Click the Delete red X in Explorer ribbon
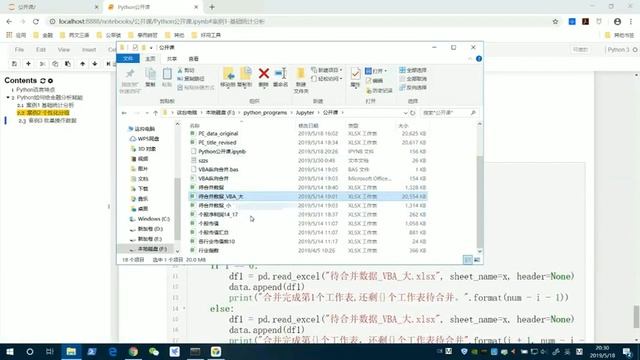 [264, 73]
